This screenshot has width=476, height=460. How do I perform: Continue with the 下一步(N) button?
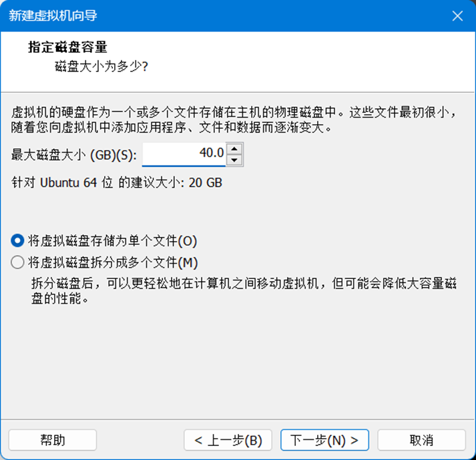324,440
